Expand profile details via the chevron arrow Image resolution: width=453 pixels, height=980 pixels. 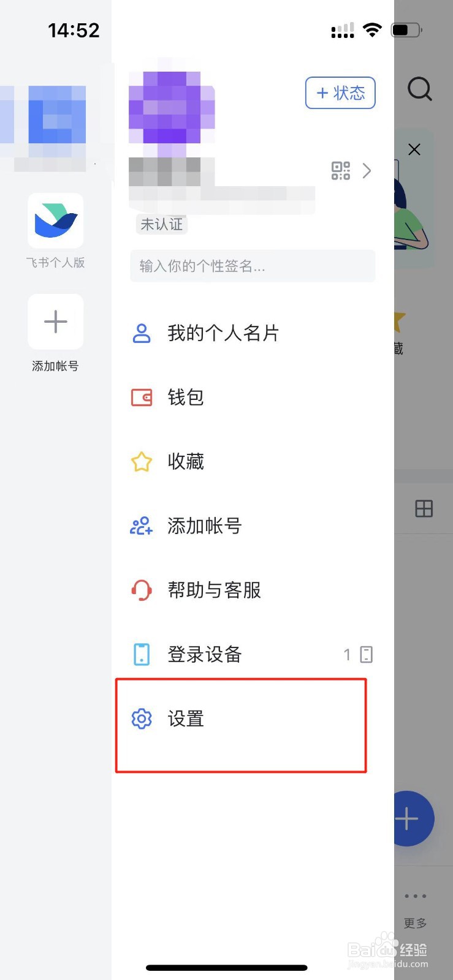(367, 171)
